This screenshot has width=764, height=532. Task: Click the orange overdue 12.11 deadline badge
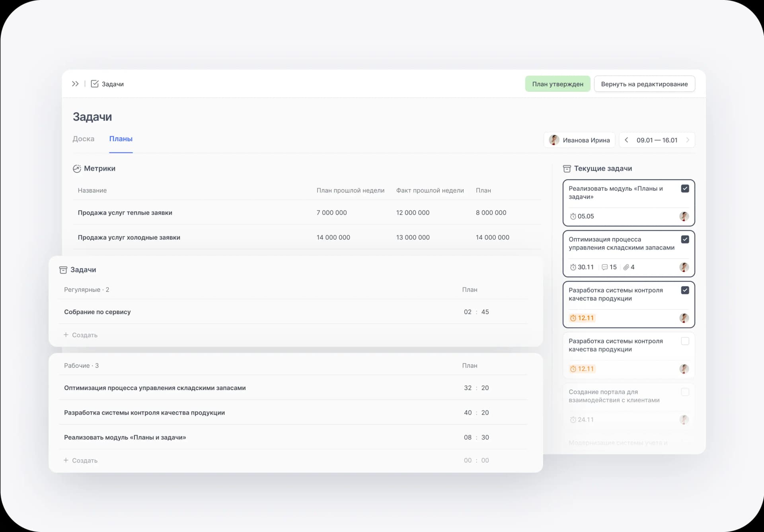[582, 318]
